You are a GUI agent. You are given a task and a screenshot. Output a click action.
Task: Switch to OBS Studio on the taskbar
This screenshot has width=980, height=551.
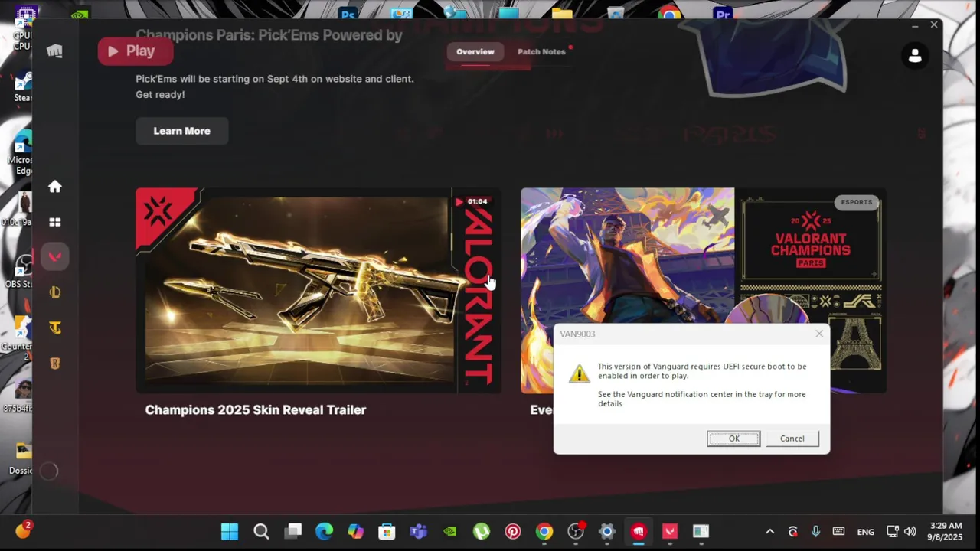tap(576, 531)
